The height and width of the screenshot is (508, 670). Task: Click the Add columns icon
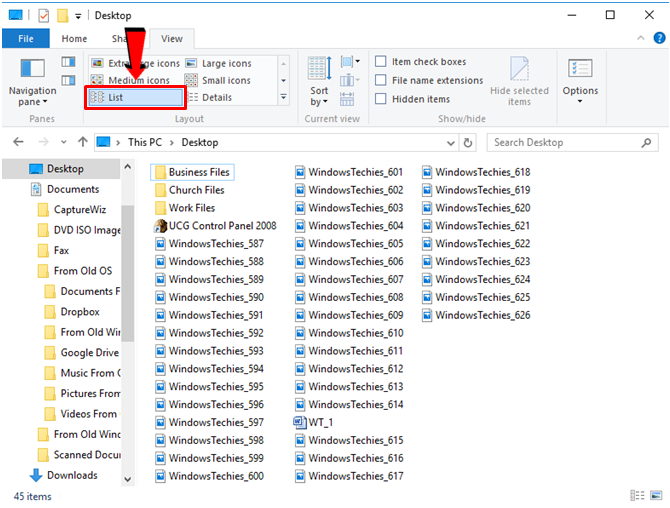pyautogui.click(x=350, y=80)
